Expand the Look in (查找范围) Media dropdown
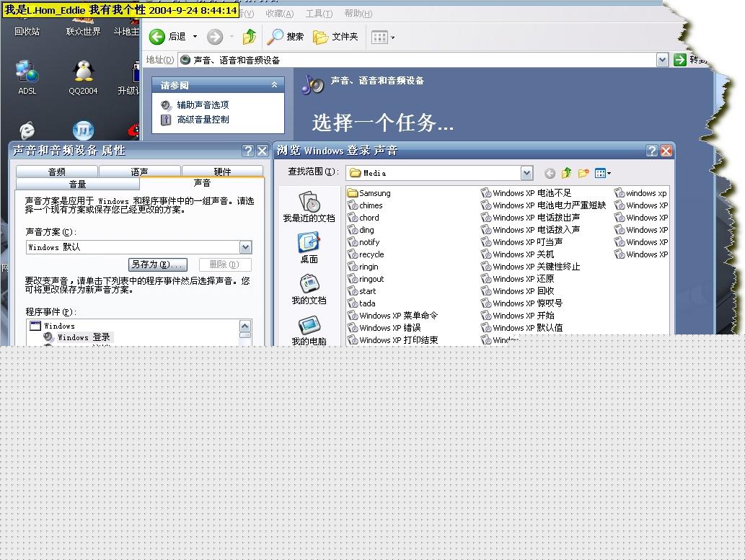This screenshot has height=560, width=745. 526,173
